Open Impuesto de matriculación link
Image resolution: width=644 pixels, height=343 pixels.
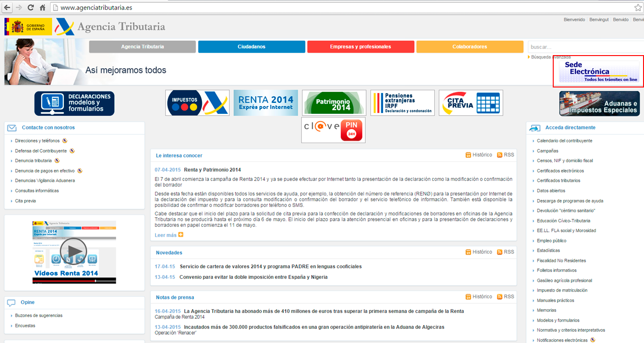[562, 290]
